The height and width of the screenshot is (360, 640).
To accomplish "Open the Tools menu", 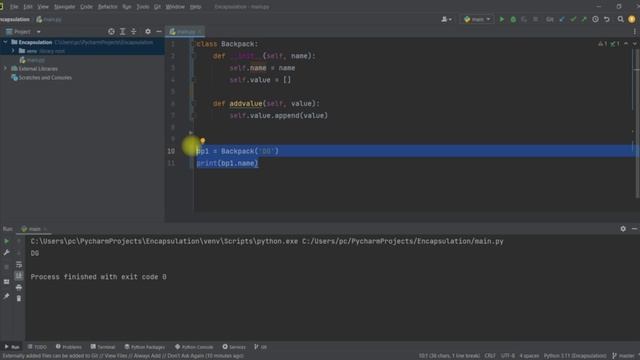I will (142, 7).
